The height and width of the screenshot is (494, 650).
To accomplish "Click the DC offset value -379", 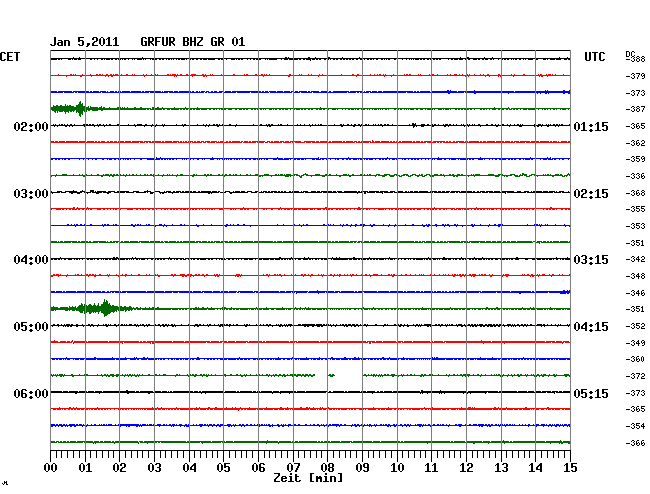I will point(635,76).
